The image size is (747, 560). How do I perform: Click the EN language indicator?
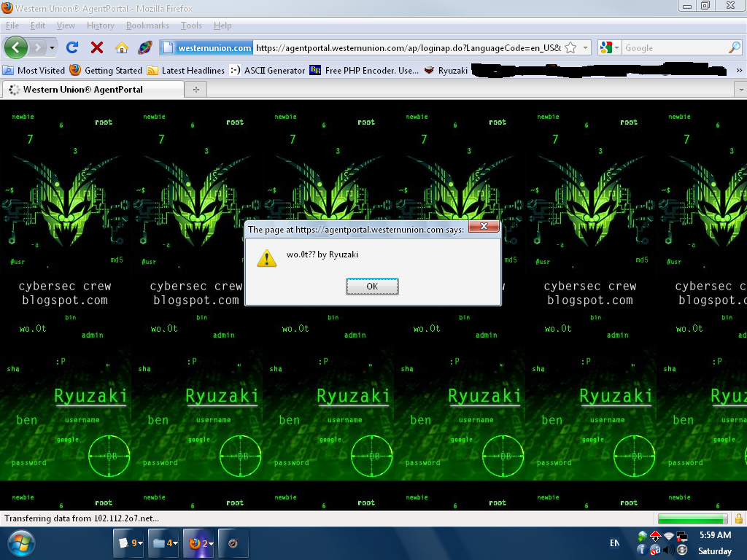[615, 542]
